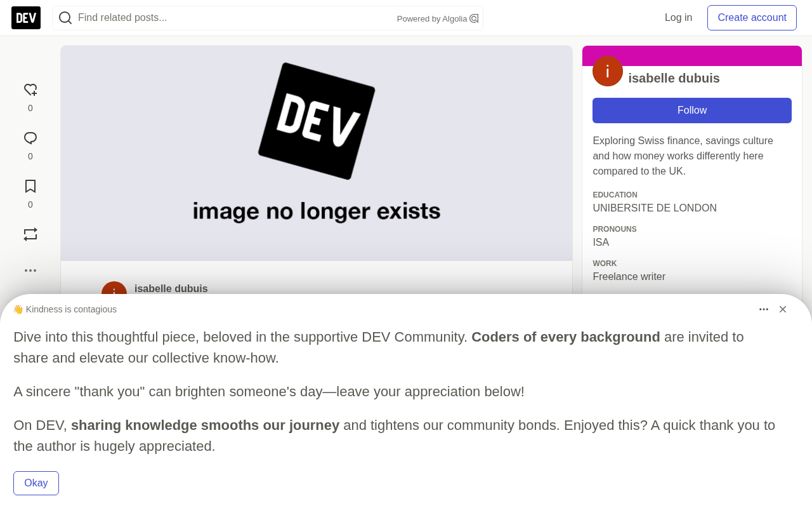
Task: Select the ISA pronouns value
Action: 601,243
